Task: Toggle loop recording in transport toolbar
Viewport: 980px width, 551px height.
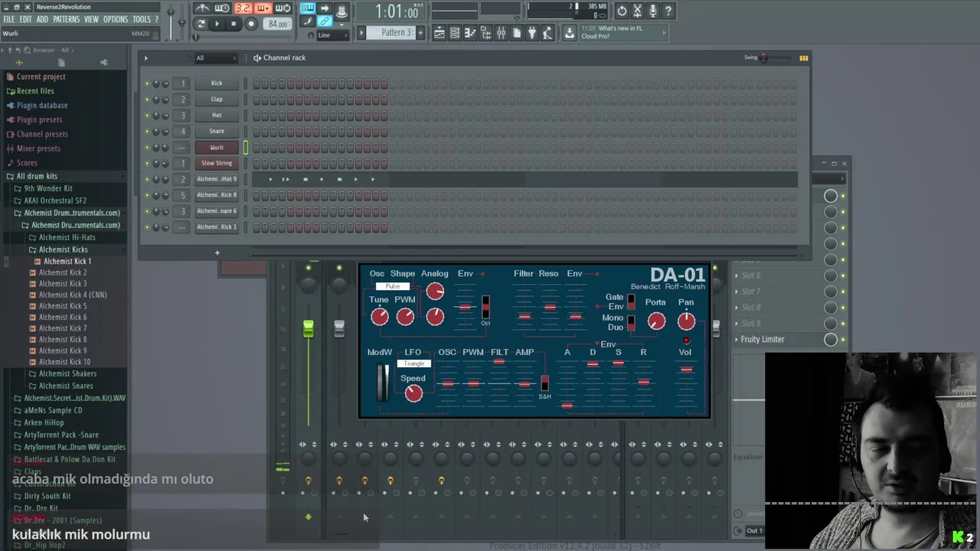Action: click(x=283, y=8)
